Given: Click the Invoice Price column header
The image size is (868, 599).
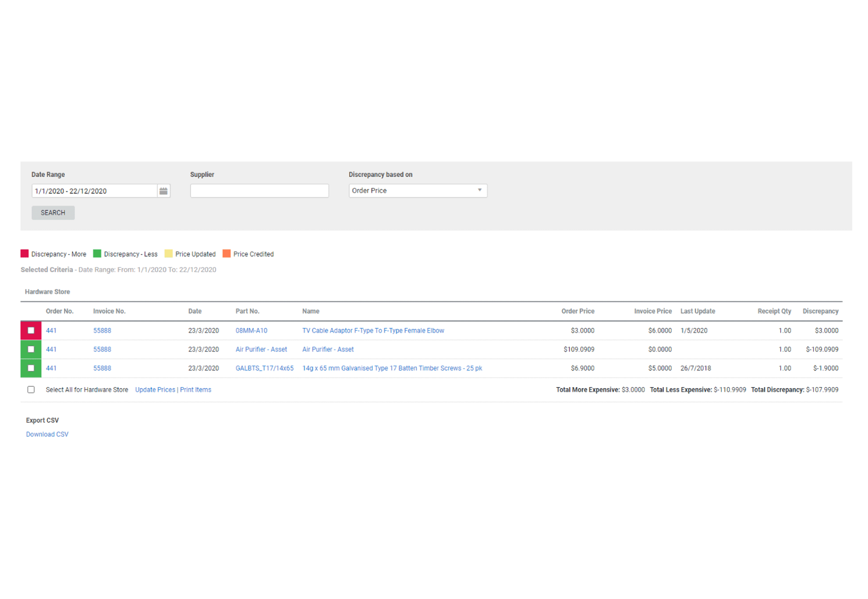Looking at the screenshot, I should click(x=653, y=311).
